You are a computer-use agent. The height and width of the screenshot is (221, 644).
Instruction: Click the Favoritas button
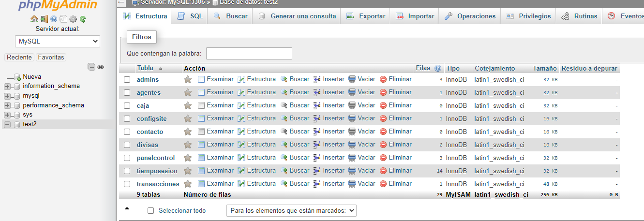pyautogui.click(x=51, y=57)
